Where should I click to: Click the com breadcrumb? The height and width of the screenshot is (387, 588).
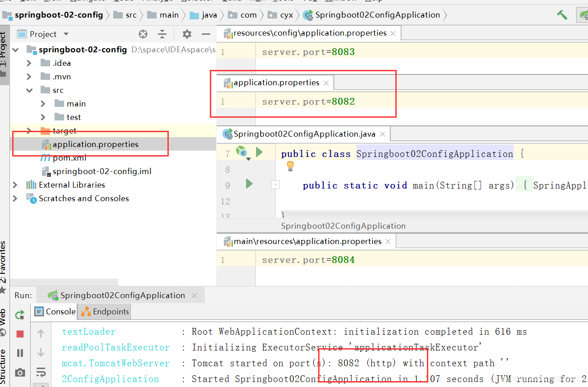(x=243, y=15)
